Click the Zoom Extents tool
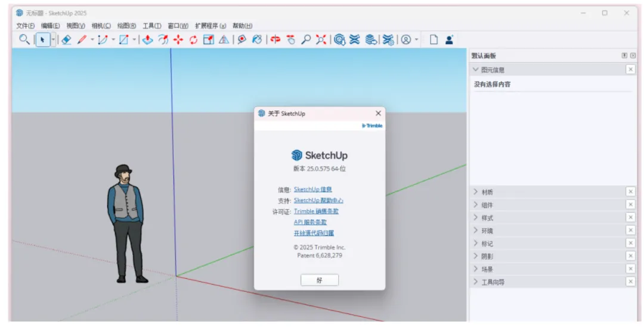This screenshot has width=644, height=327. (321, 39)
